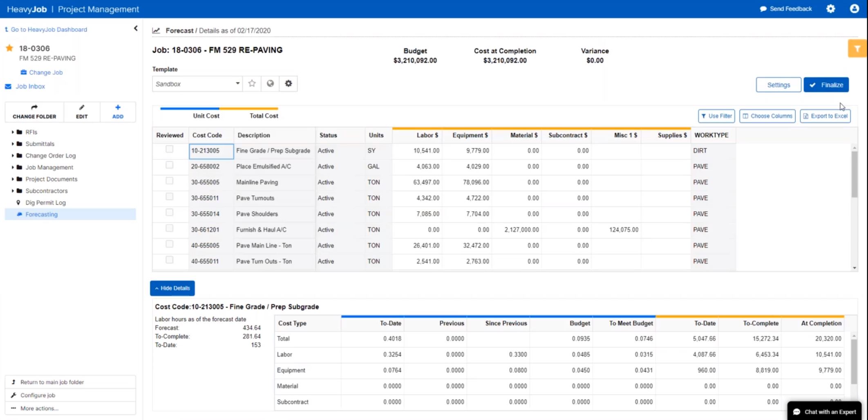
Task: Select Forecasting in the sidebar
Action: 70,214
